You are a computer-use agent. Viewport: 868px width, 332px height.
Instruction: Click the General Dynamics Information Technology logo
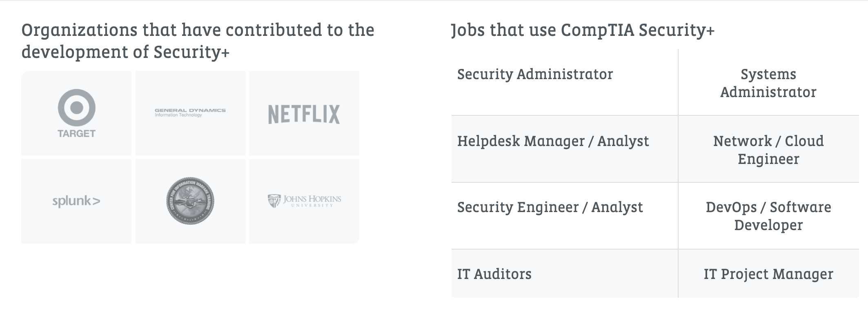coord(190,113)
